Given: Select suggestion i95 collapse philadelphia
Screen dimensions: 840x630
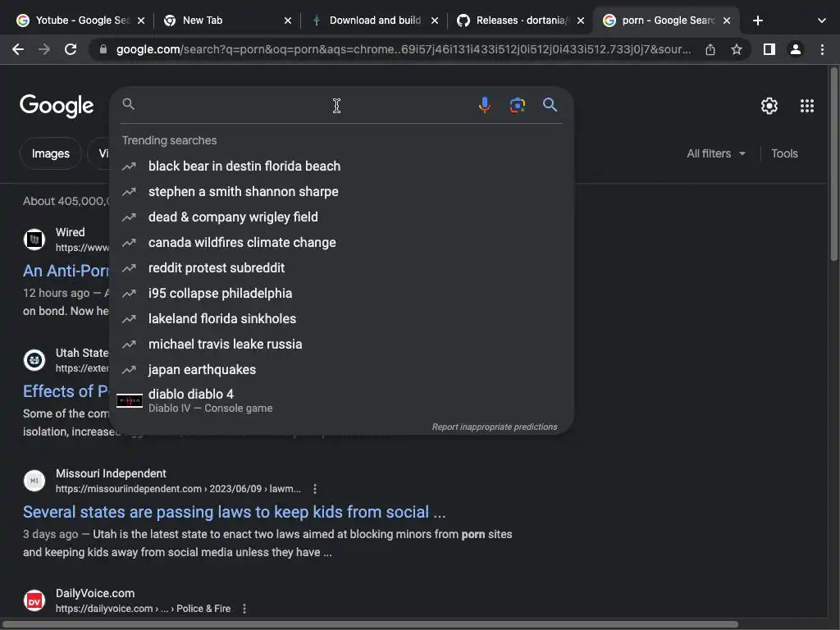Looking at the screenshot, I should tap(341, 294).
